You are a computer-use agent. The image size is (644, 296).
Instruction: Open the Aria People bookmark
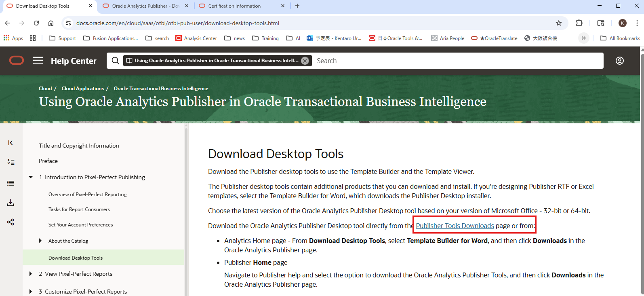(x=448, y=38)
